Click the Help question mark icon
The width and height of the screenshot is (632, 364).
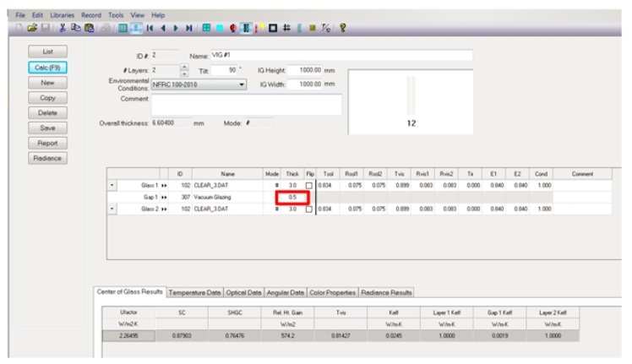tap(341, 26)
